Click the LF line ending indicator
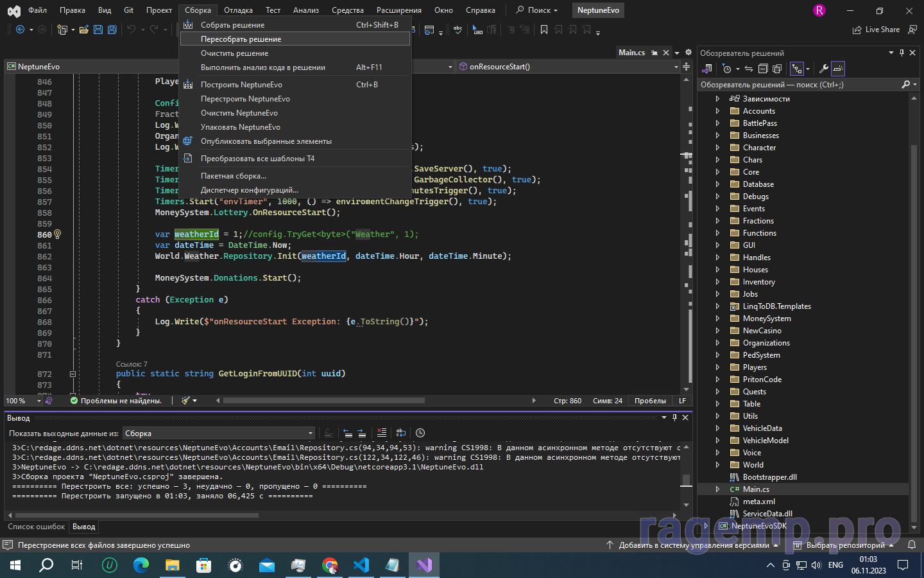This screenshot has height=578, width=924. (x=683, y=401)
